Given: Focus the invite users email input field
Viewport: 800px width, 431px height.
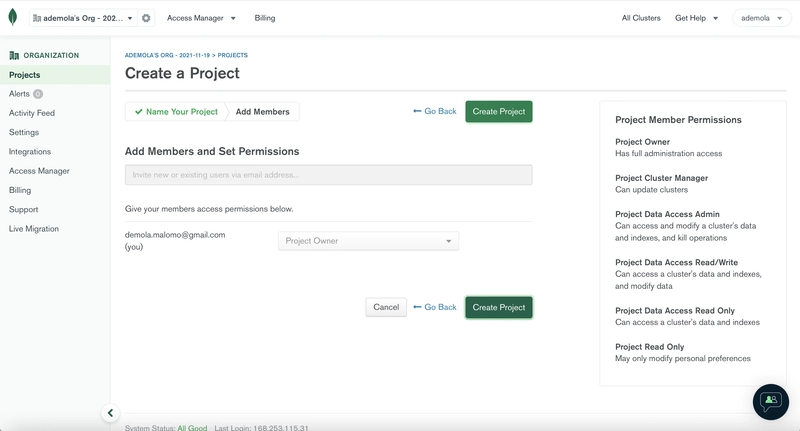Looking at the screenshot, I should click(x=329, y=175).
